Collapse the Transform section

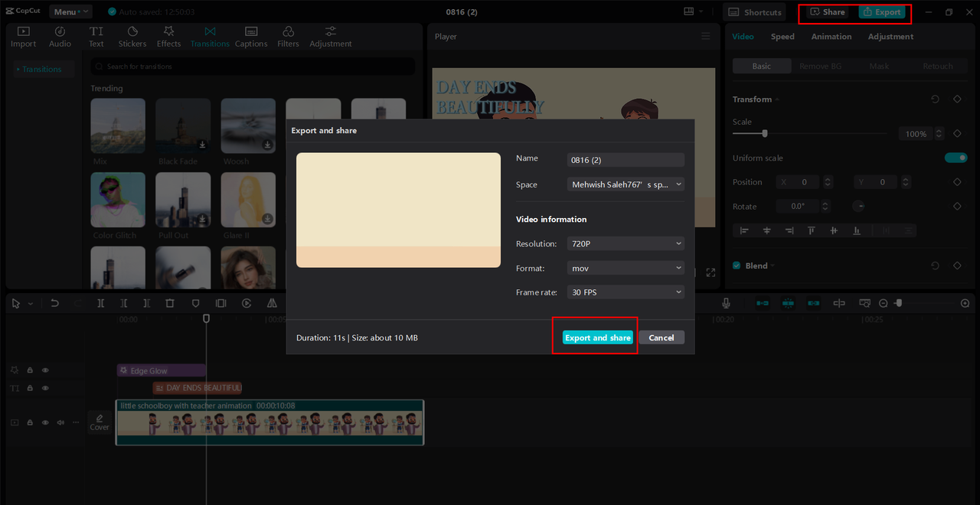[777, 99]
